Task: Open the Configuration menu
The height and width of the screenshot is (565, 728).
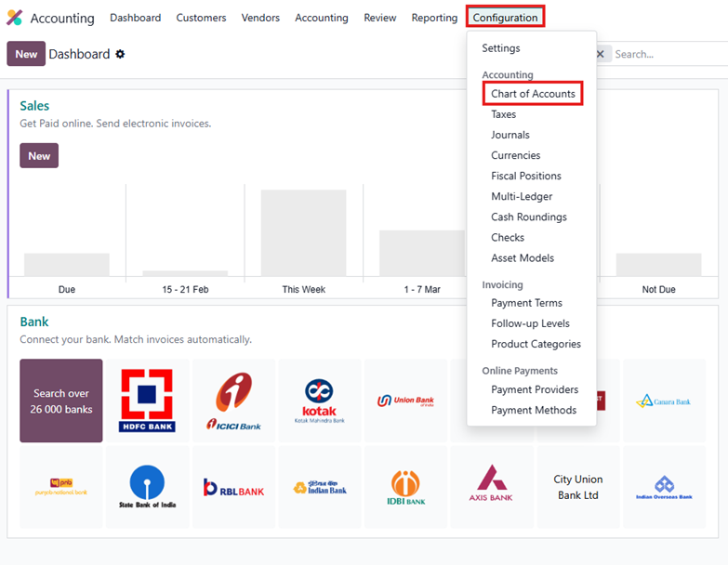Action: pos(505,18)
